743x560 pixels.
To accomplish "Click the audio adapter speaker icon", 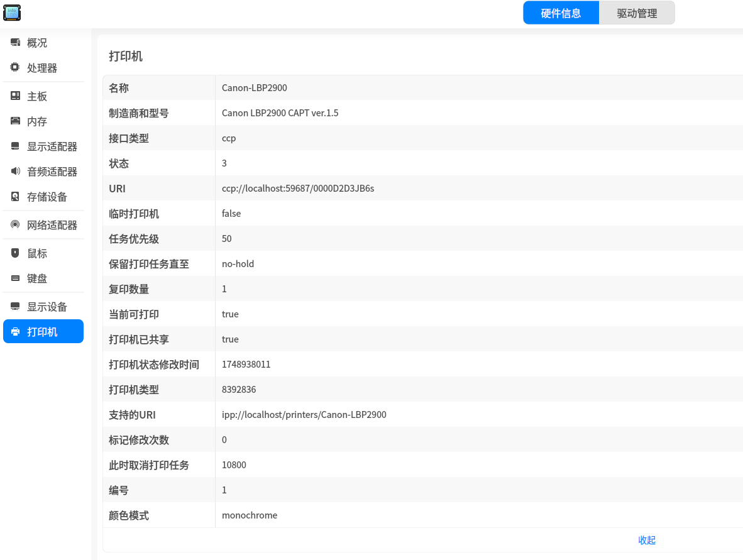I will point(15,171).
